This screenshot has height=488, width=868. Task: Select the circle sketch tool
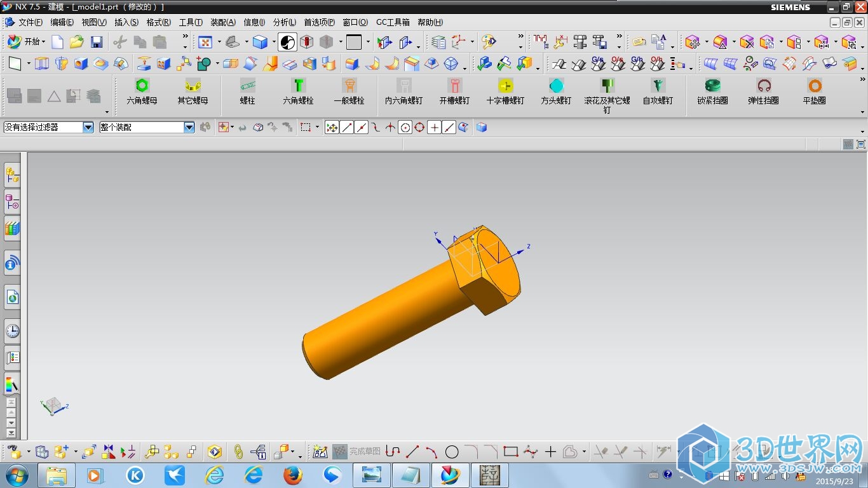click(x=452, y=452)
